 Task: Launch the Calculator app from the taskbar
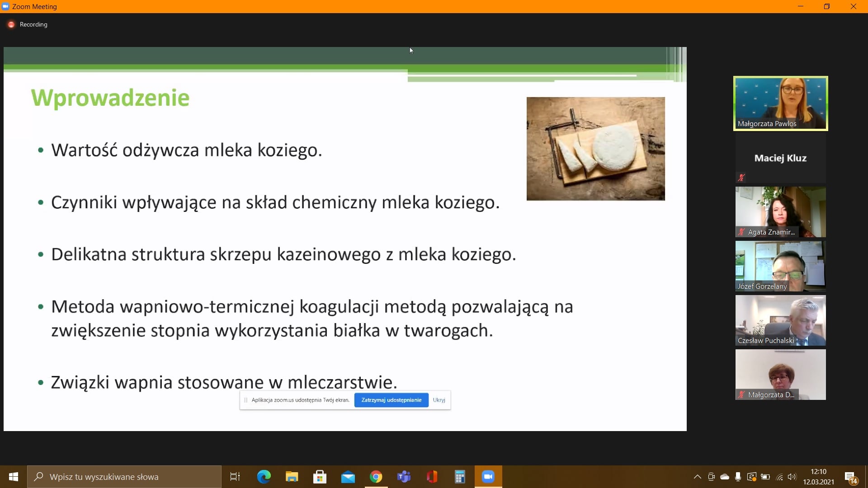tap(460, 477)
